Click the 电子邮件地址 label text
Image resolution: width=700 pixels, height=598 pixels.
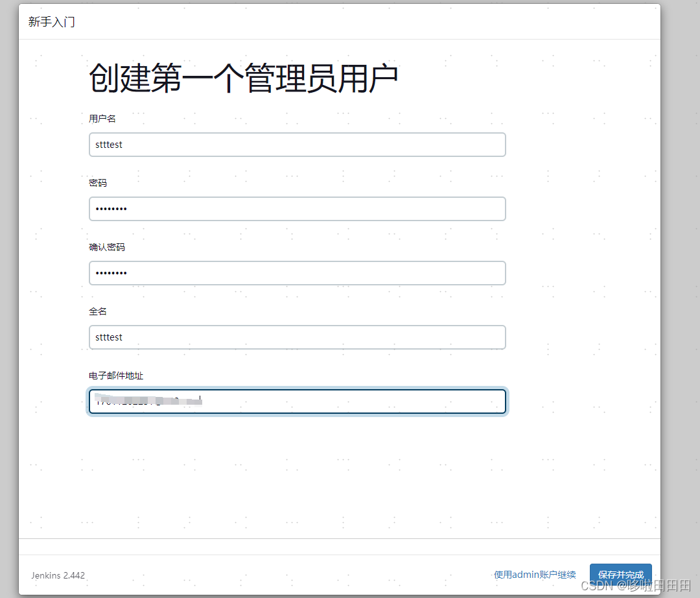(x=116, y=376)
